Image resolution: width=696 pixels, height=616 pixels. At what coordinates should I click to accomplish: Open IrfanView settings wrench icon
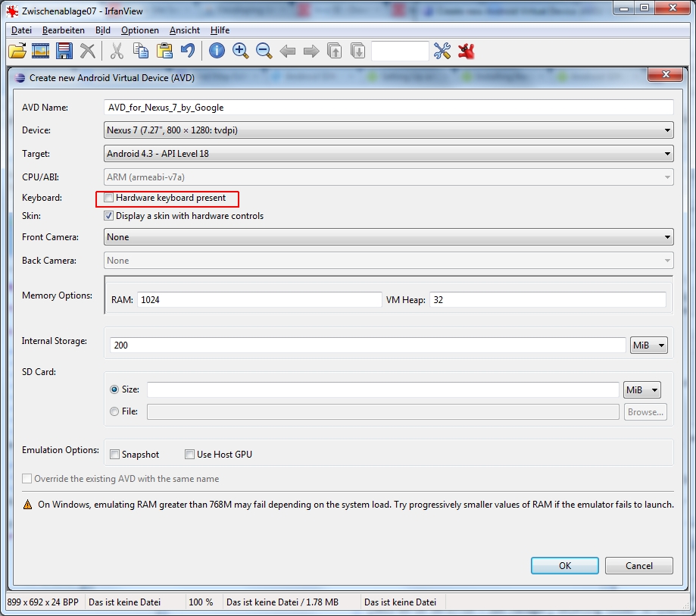442,52
